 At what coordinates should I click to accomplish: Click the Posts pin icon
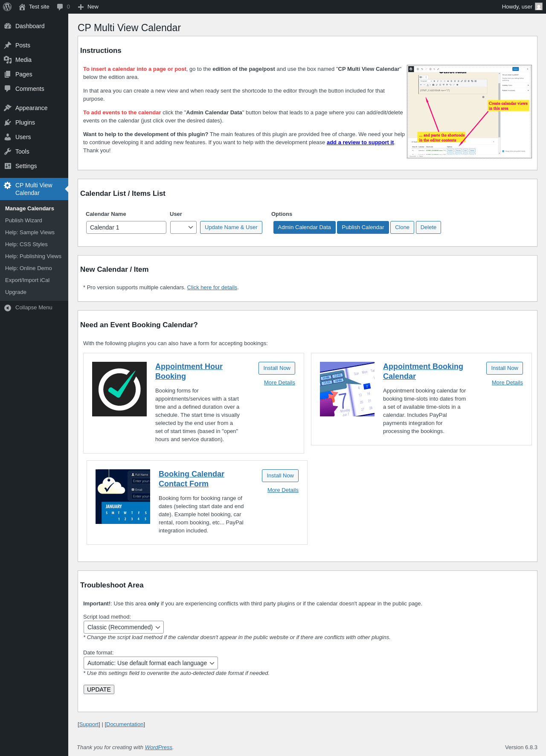[8, 45]
